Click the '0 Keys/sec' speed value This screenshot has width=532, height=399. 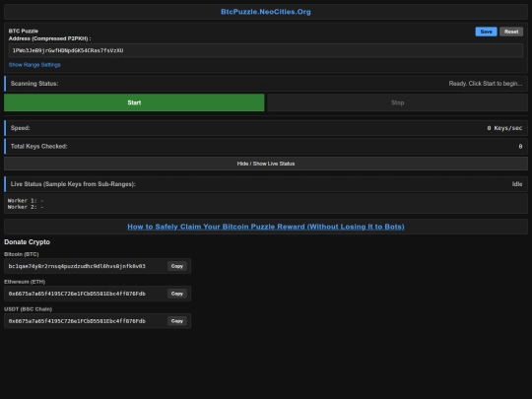(x=504, y=128)
